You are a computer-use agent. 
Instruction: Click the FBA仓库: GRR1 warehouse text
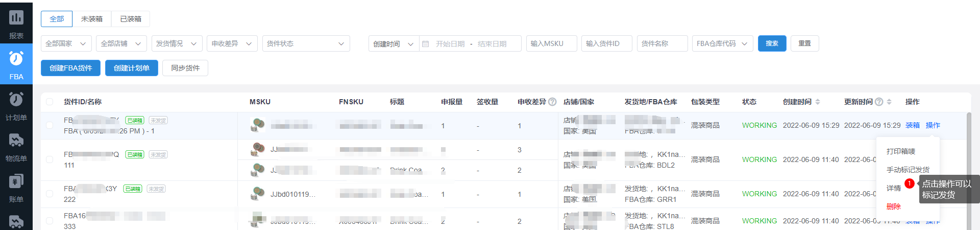[x=650, y=199]
